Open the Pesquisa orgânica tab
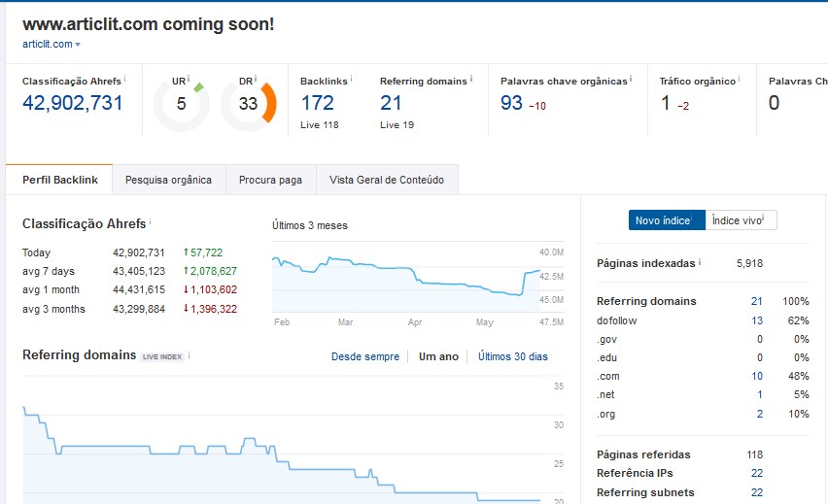Screen dimensions: 828x504 click(168, 180)
